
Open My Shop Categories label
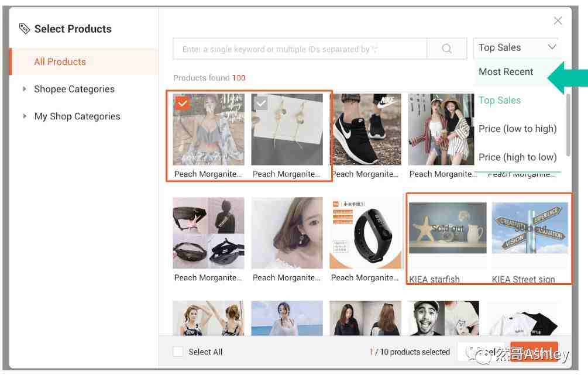click(x=77, y=116)
